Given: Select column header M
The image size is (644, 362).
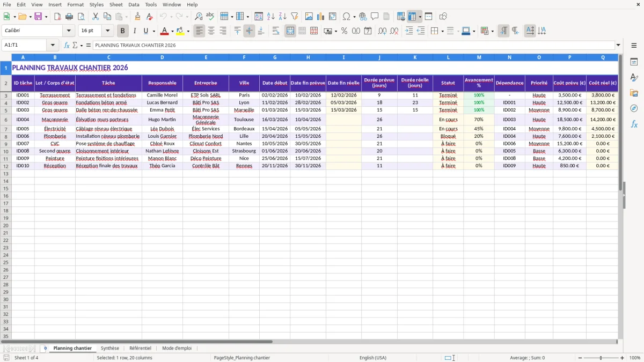Looking at the screenshot, I should pos(479,57).
